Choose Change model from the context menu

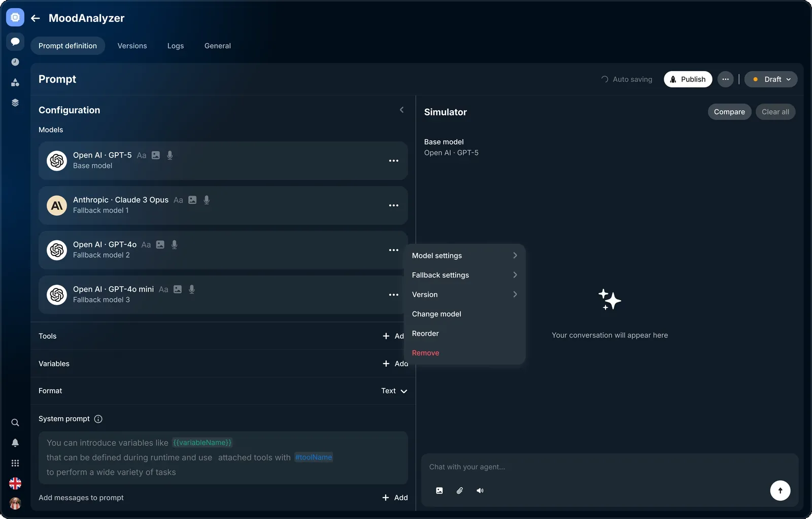(x=464, y=314)
